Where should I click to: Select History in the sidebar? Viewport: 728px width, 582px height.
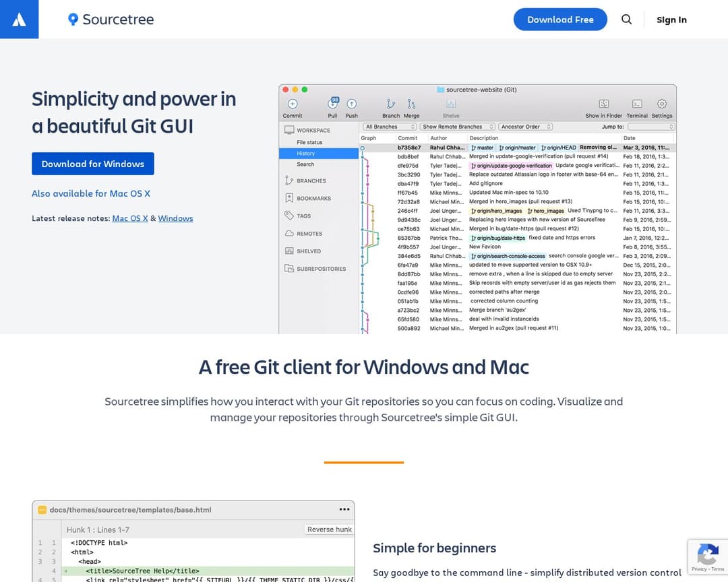[x=318, y=153]
